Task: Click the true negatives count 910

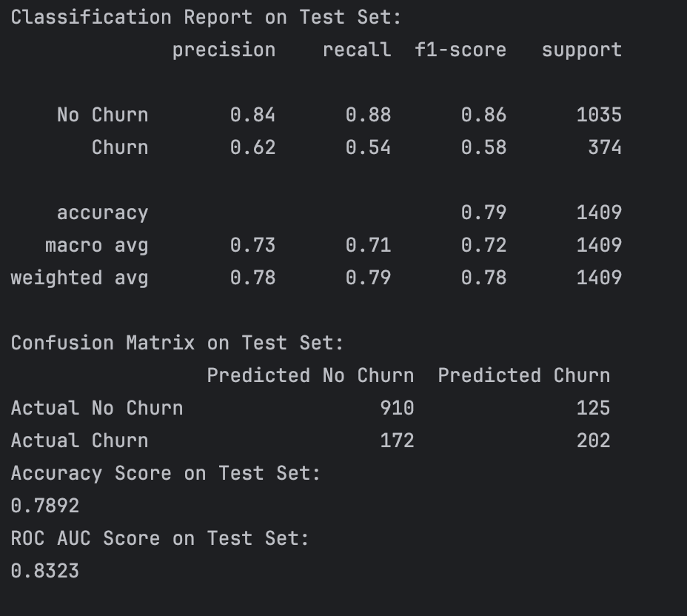Action: [x=397, y=408]
